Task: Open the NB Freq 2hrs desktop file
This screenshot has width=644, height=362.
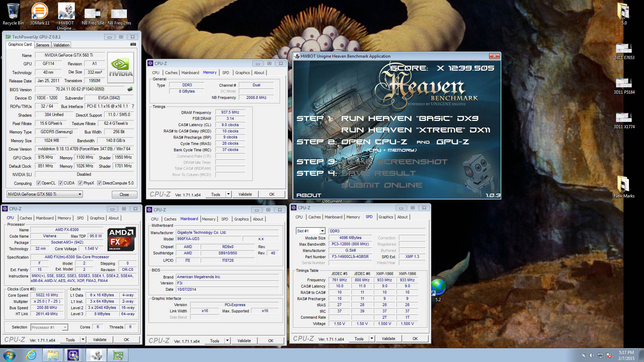Action: tap(119, 16)
